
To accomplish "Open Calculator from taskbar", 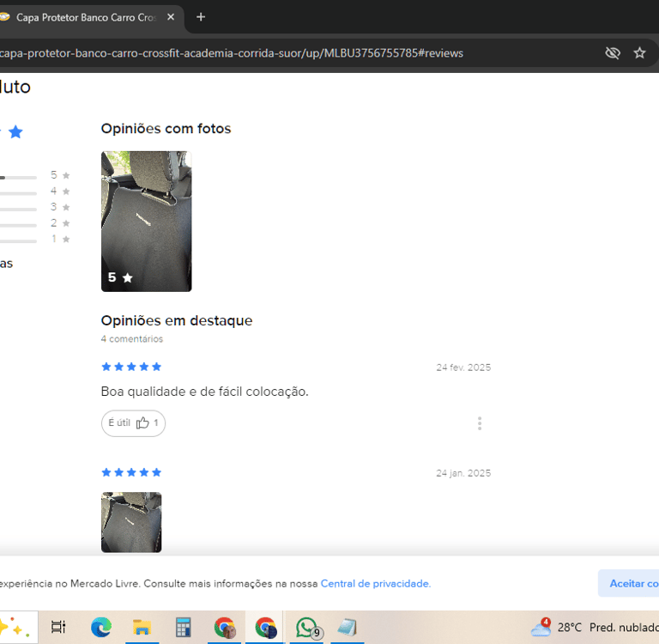I will tap(184, 627).
